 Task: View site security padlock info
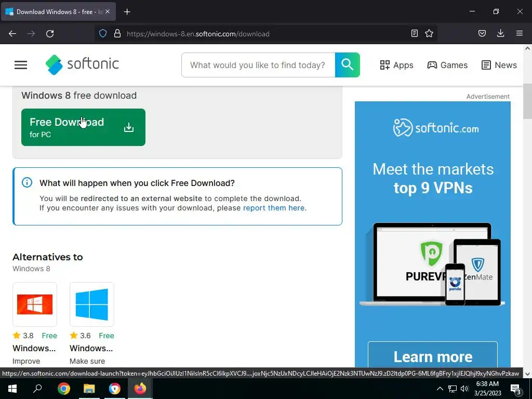click(x=117, y=34)
